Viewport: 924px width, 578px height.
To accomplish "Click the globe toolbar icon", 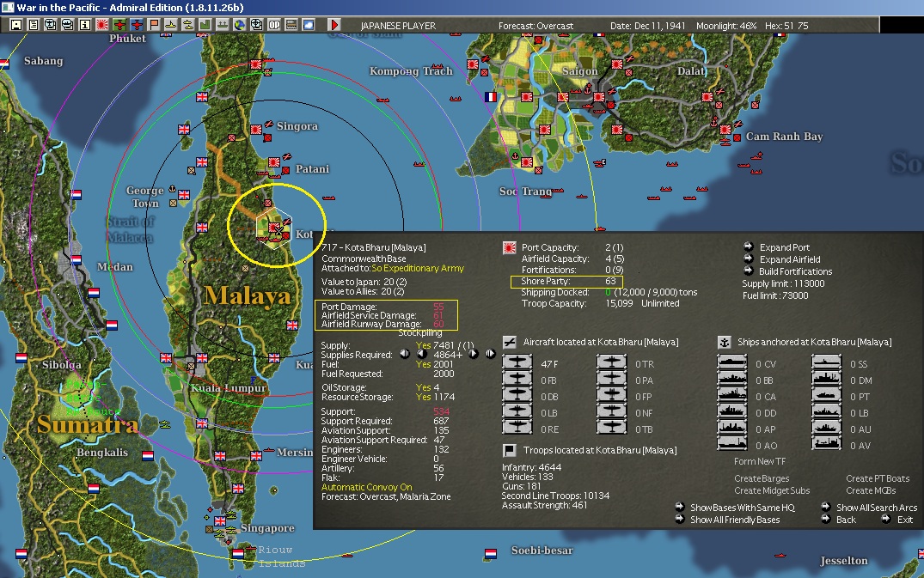I will [239, 25].
